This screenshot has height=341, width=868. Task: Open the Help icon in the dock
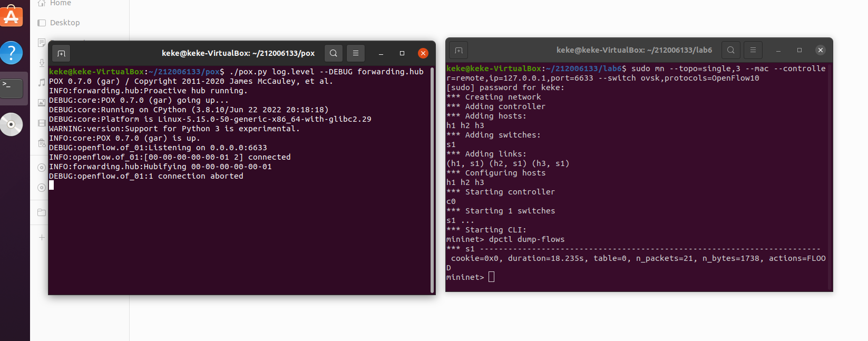pos(12,53)
